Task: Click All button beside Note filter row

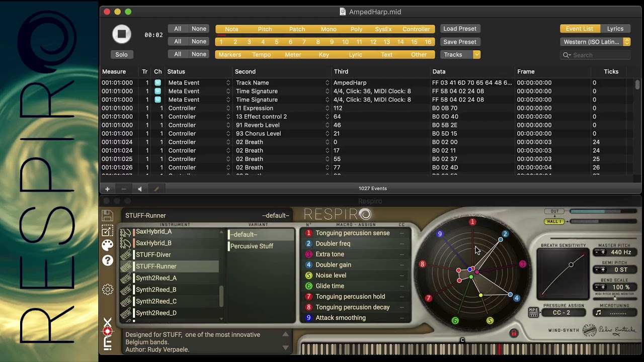Action: [178, 29]
